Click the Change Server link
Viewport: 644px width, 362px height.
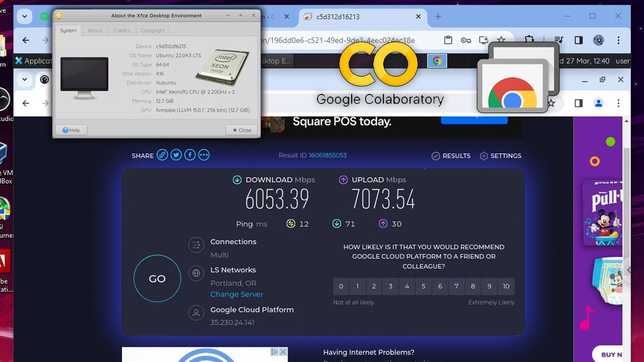point(237,294)
